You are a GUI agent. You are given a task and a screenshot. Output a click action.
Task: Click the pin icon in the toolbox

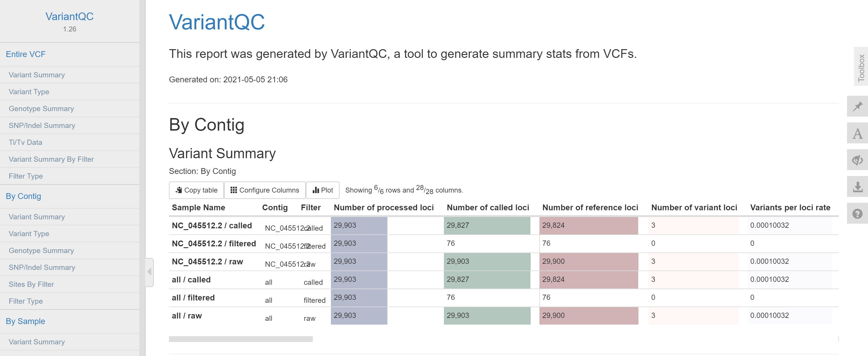coord(857,107)
